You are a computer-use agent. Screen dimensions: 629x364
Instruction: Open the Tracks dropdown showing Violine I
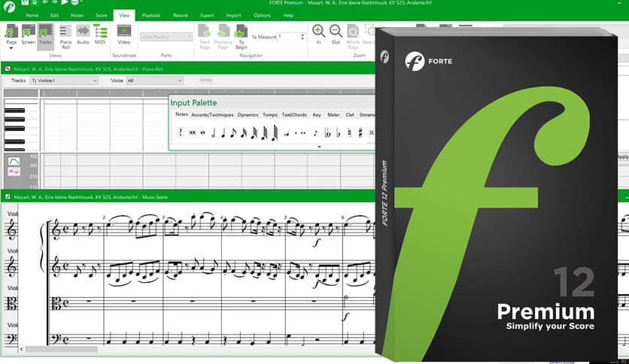[64, 80]
